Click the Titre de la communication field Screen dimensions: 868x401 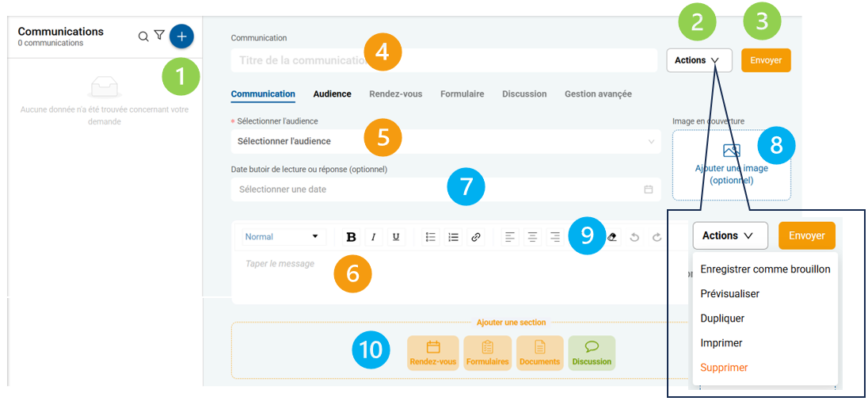pyautogui.click(x=444, y=60)
